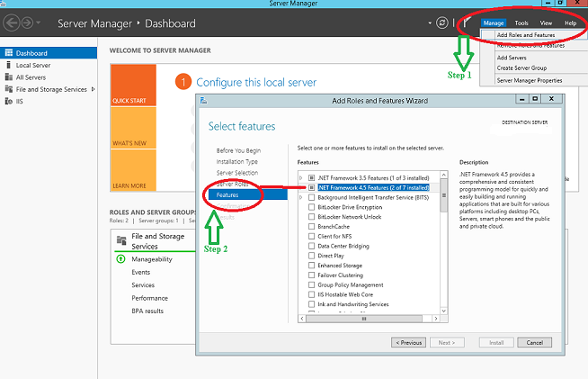Open the navigation history dropdown arrow
This screenshot has width=588, height=379.
[39, 23]
